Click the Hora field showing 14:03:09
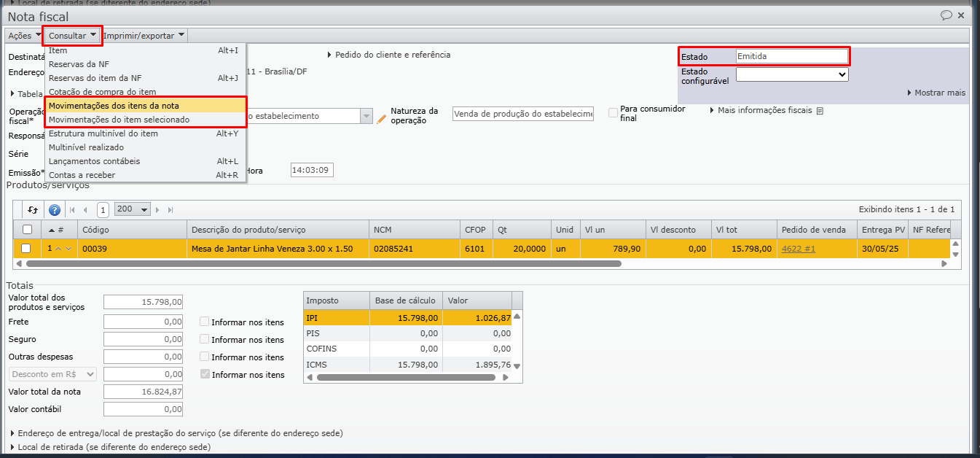The width and height of the screenshot is (980, 458). (312, 171)
